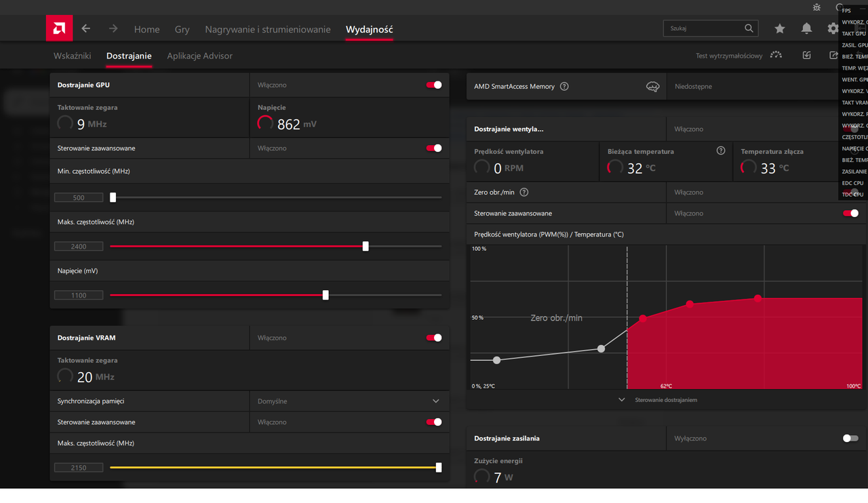Image resolution: width=868 pixels, height=503 pixels.
Task: Switch to Wskaźniki sub-tab
Action: click(72, 56)
